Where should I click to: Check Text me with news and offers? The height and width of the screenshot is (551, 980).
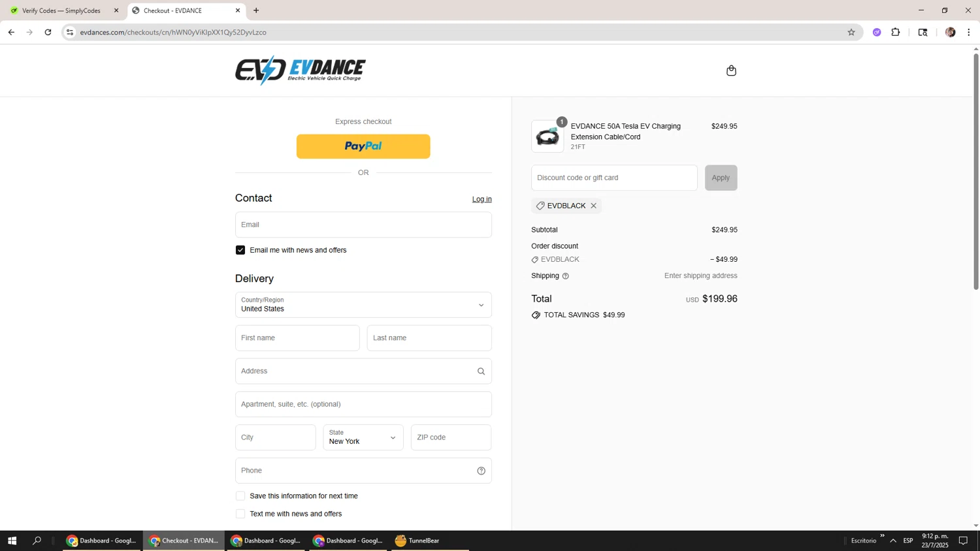point(240,514)
